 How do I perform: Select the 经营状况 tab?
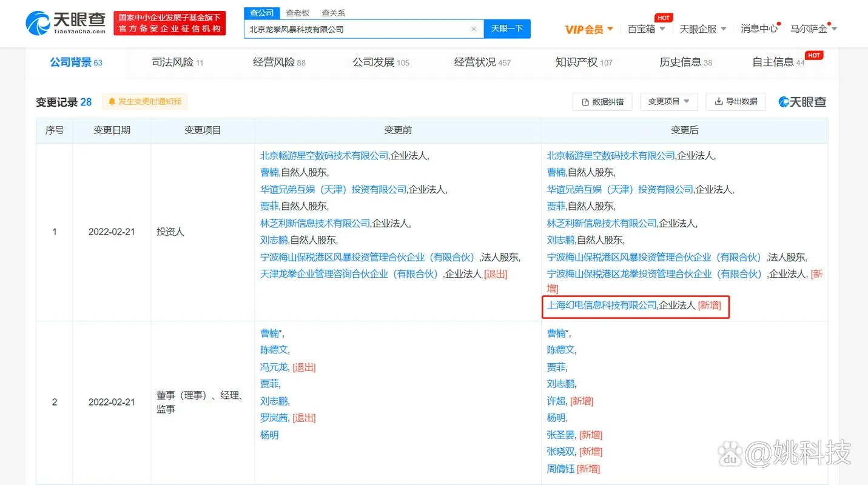[482, 62]
